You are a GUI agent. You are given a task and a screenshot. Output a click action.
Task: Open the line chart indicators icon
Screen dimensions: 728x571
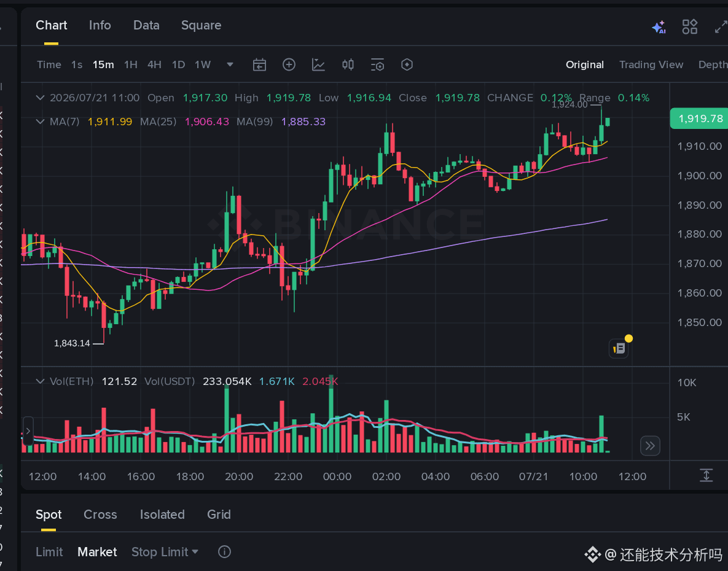tap(318, 64)
